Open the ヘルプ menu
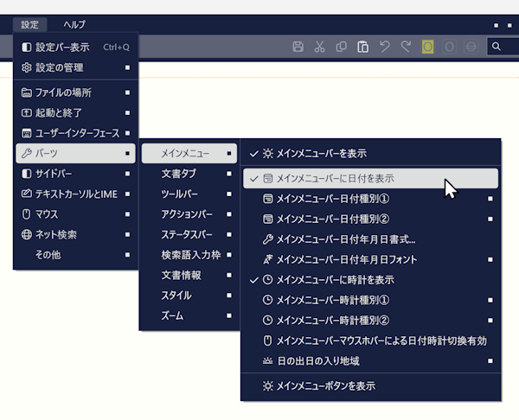 tap(74, 25)
